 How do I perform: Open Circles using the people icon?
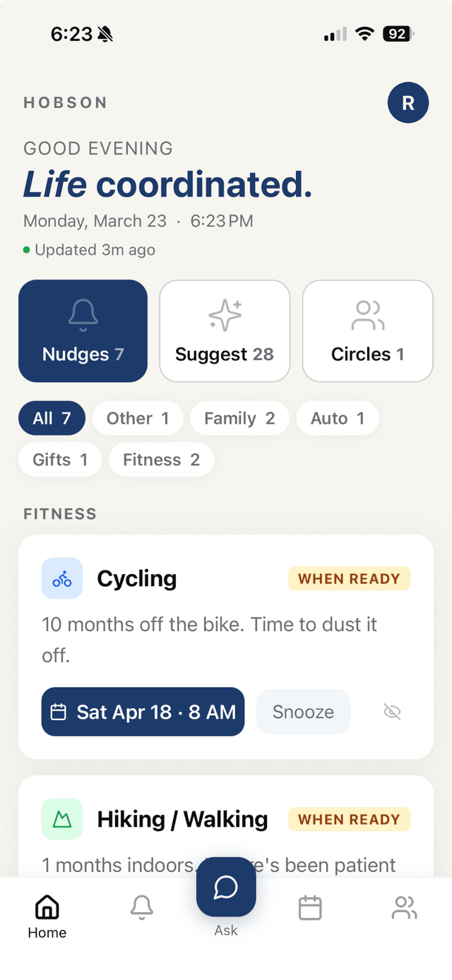point(367,316)
